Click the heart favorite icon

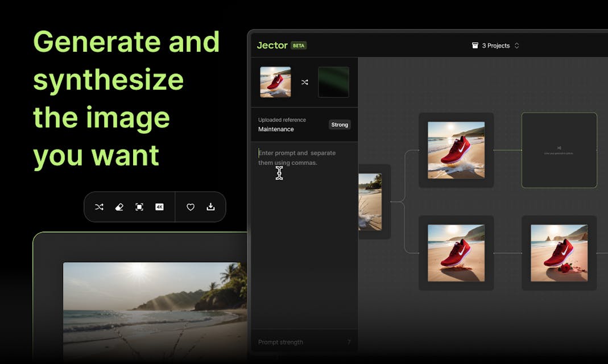(x=191, y=207)
